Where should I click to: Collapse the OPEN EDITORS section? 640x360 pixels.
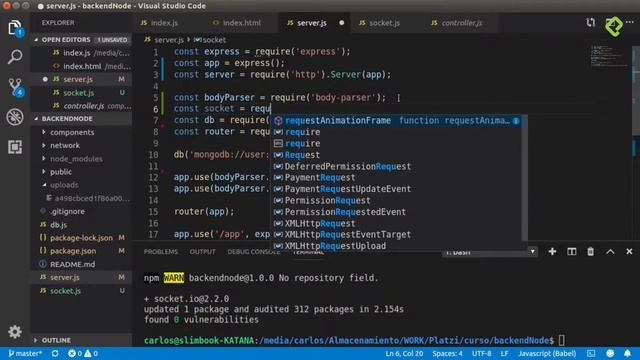(65, 40)
